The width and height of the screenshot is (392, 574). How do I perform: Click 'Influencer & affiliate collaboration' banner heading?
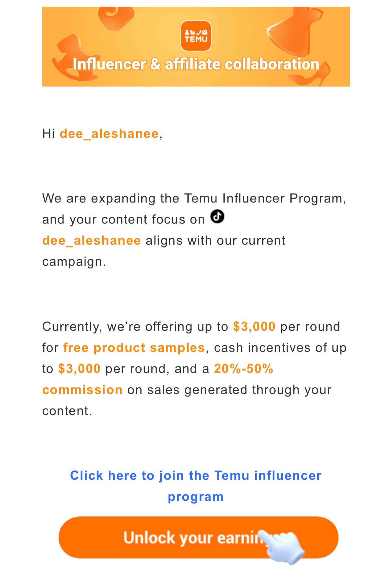(x=196, y=64)
